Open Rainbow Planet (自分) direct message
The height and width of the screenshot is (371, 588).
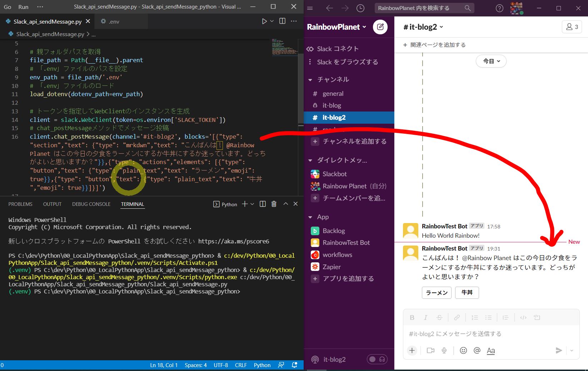point(349,186)
